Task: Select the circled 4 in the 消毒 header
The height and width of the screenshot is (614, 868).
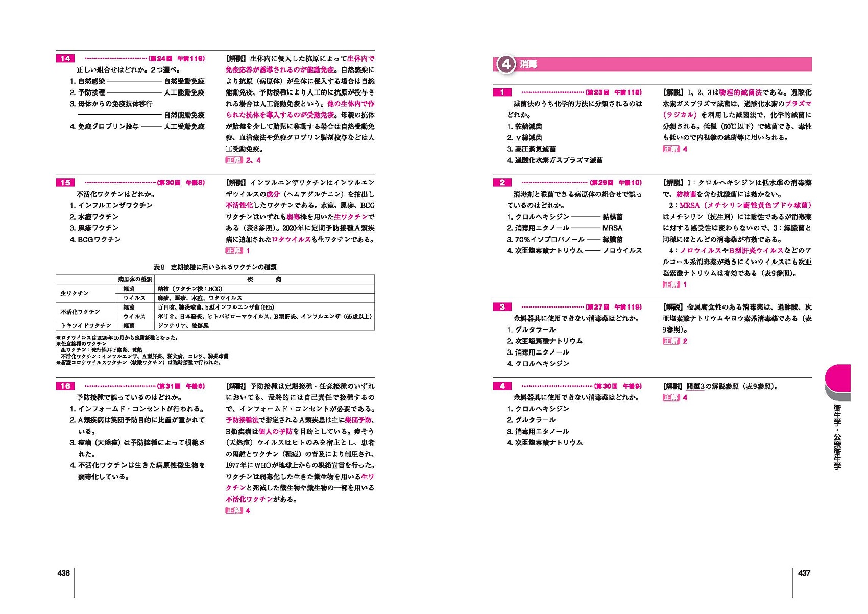Action: click(x=506, y=64)
